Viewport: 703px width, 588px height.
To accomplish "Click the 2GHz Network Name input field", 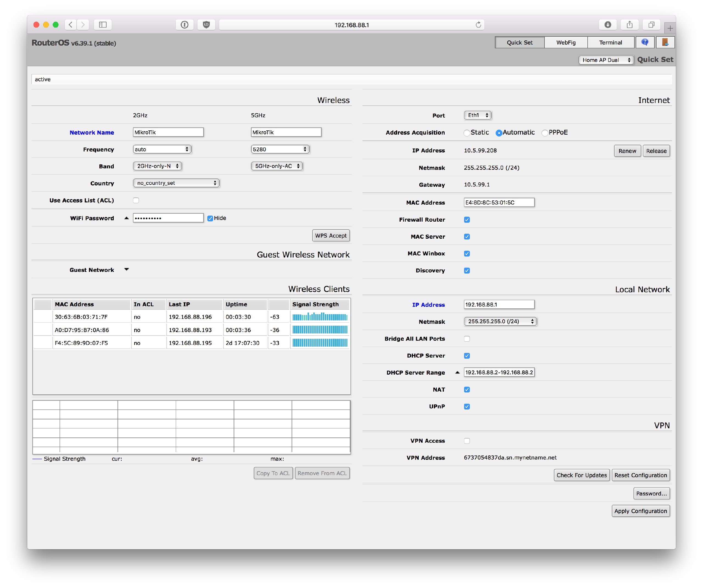I will (168, 132).
